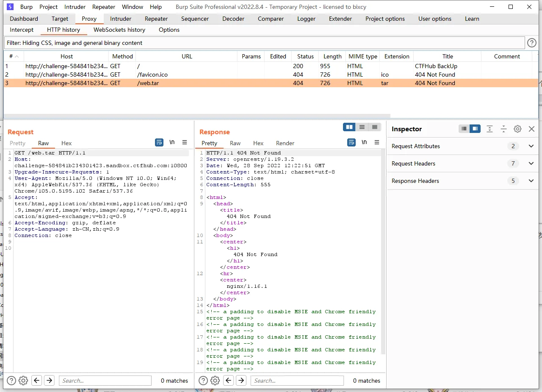Close the Inspector panel
The image size is (542, 392).
tap(531, 129)
